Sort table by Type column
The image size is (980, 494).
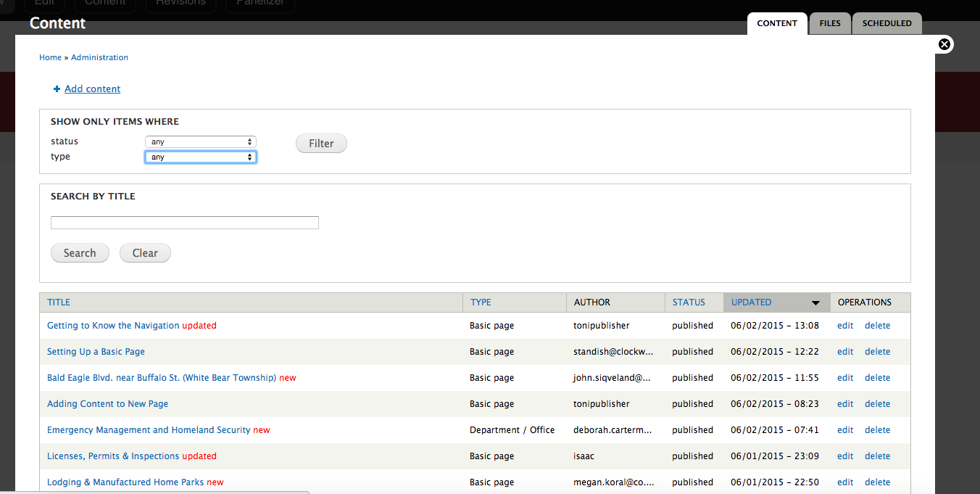point(481,302)
